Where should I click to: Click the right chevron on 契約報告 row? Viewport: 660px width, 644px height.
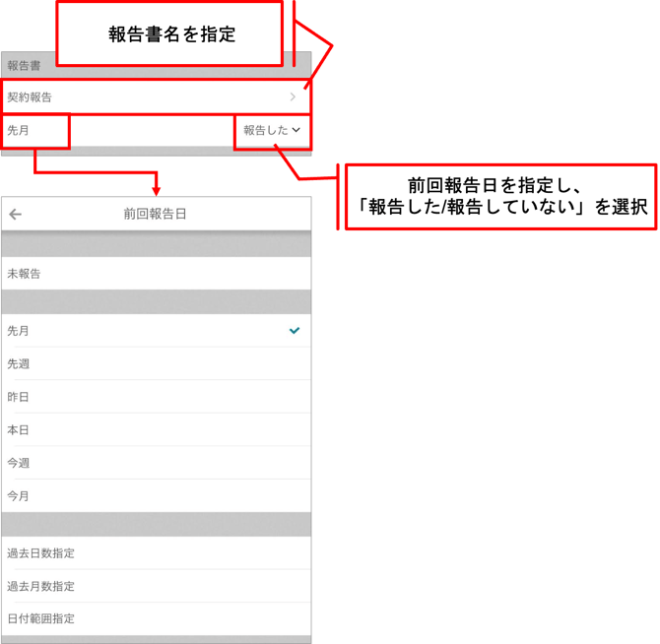293,97
